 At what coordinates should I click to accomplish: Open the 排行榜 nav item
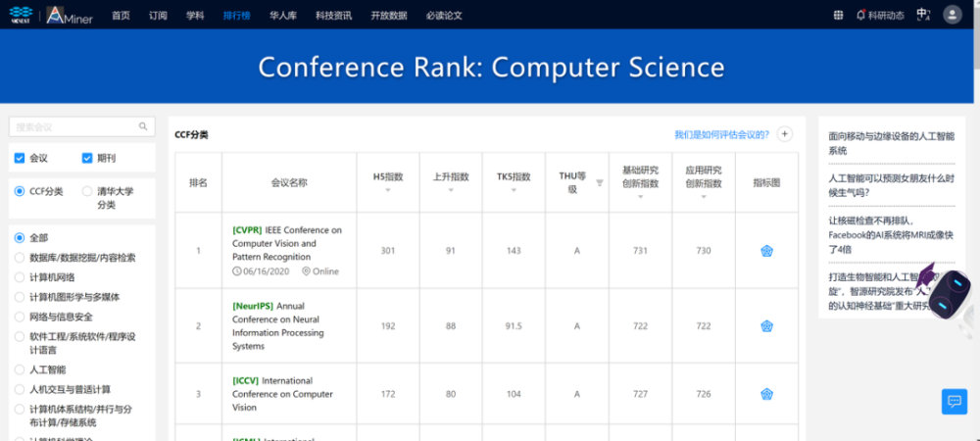(x=237, y=16)
